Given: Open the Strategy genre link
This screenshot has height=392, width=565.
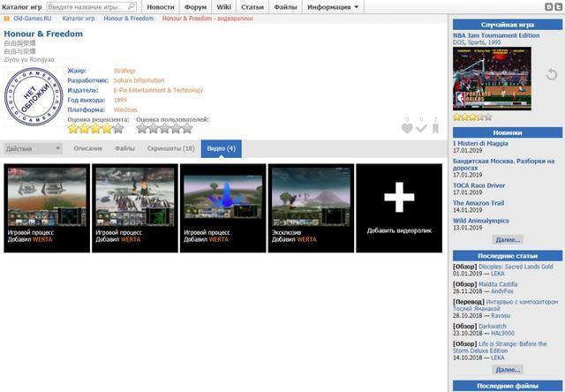Looking at the screenshot, I should (x=124, y=71).
